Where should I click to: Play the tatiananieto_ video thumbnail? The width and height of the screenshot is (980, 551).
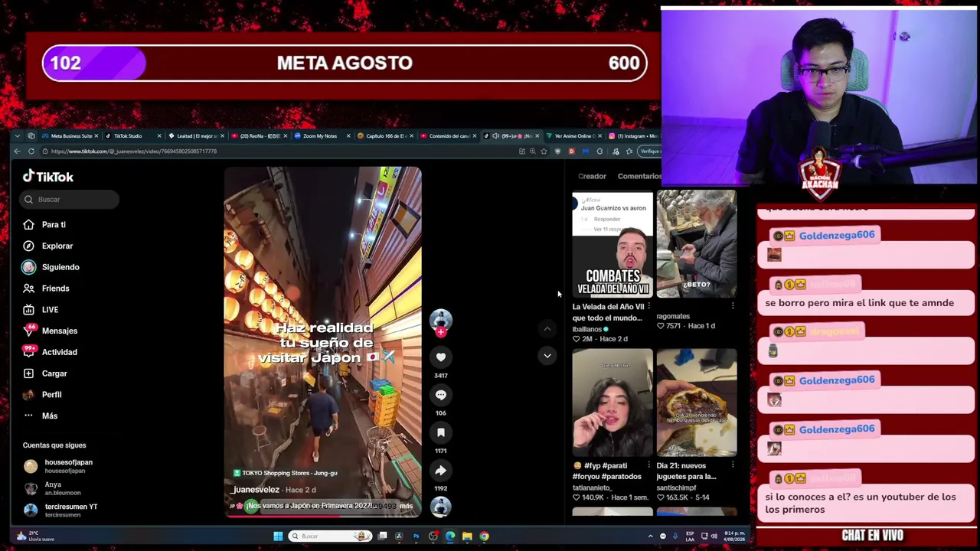coord(612,403)
